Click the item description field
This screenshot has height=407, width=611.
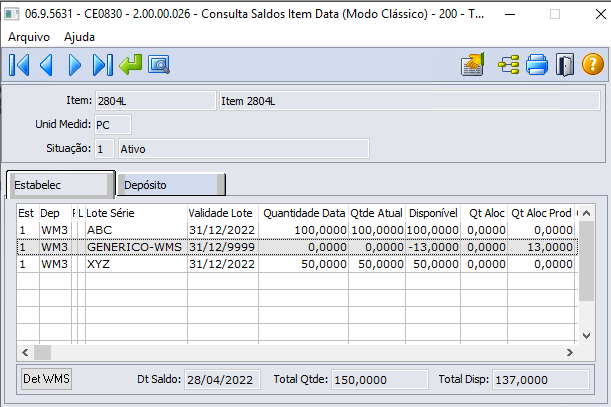410,101
